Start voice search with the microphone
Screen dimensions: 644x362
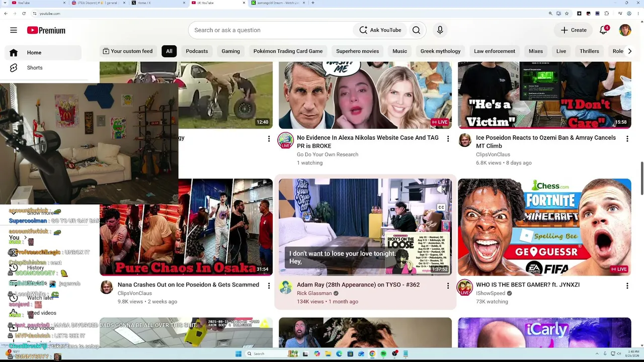440,30
